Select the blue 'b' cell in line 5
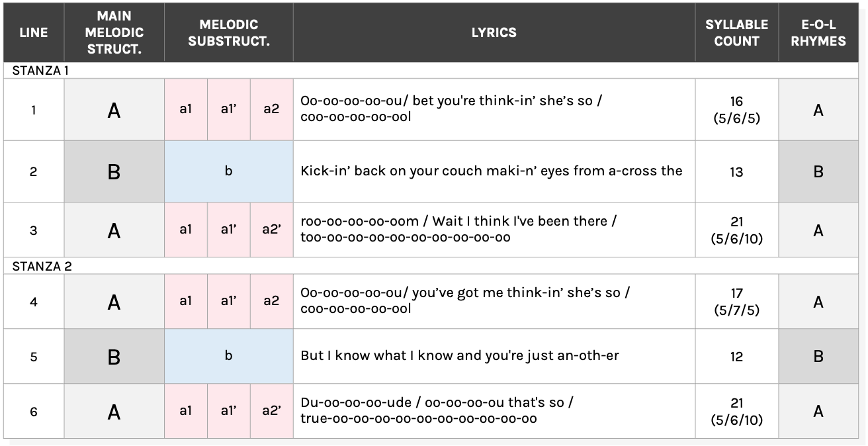 (228, 356)
